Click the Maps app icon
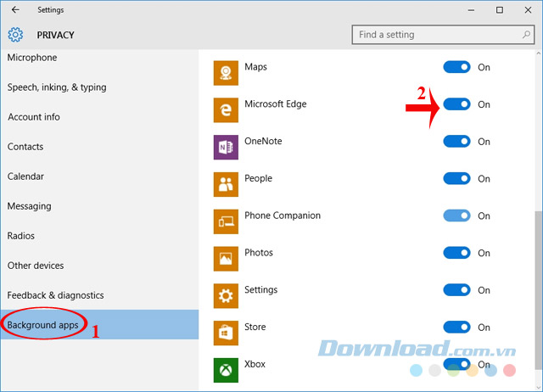This screenshot has height=392, width=543. pos(226,73)
